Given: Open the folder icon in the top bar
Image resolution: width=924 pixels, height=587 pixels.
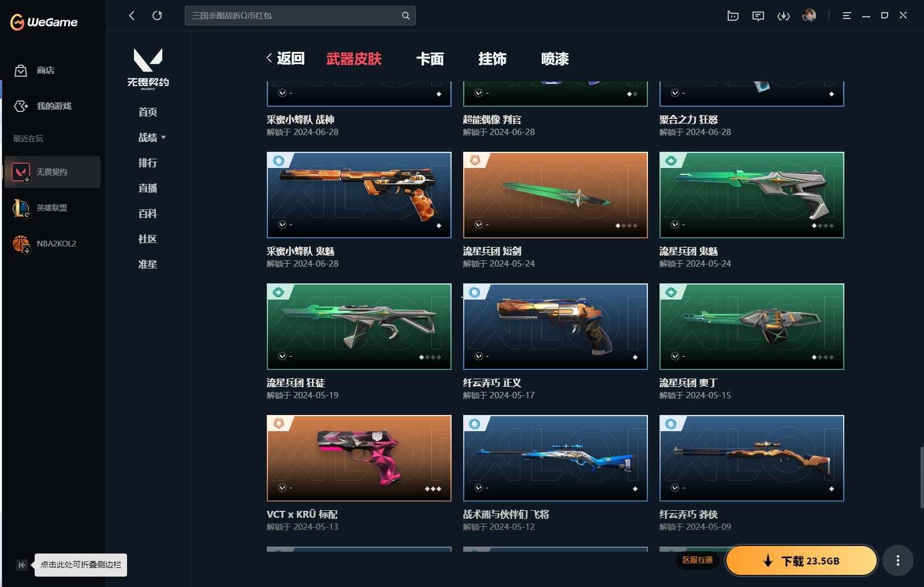Looking at the screenshot, I should click(x=733, y=16).
